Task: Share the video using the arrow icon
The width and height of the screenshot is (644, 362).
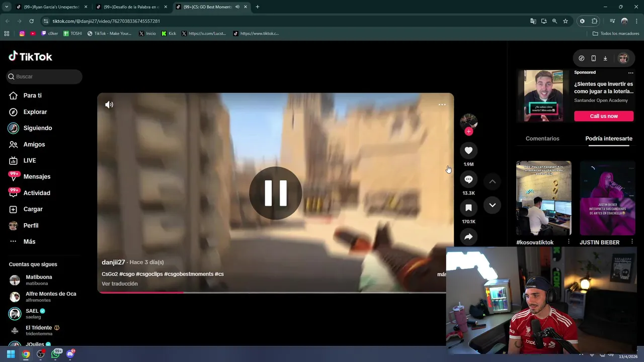Action: [x=468, y=237]
